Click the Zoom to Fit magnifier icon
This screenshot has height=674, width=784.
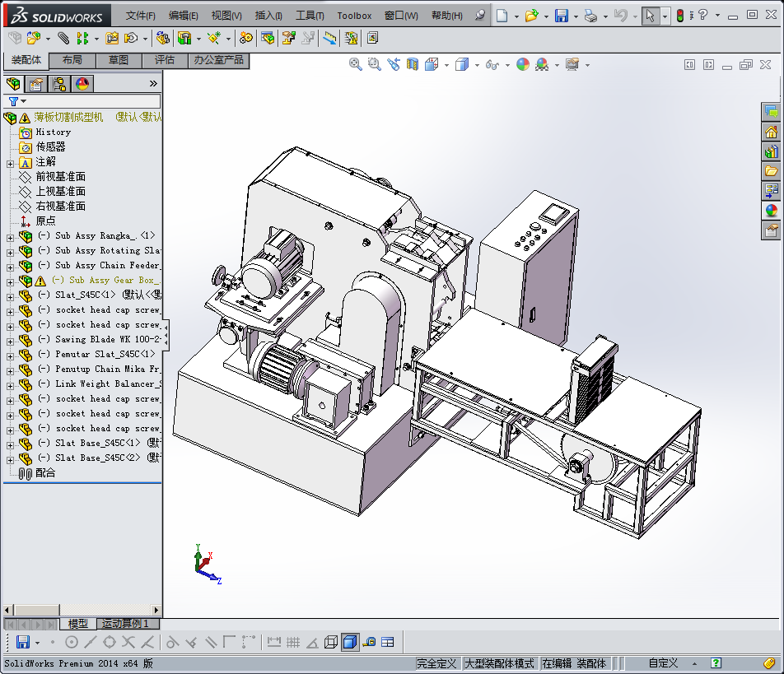click(356, 64)
